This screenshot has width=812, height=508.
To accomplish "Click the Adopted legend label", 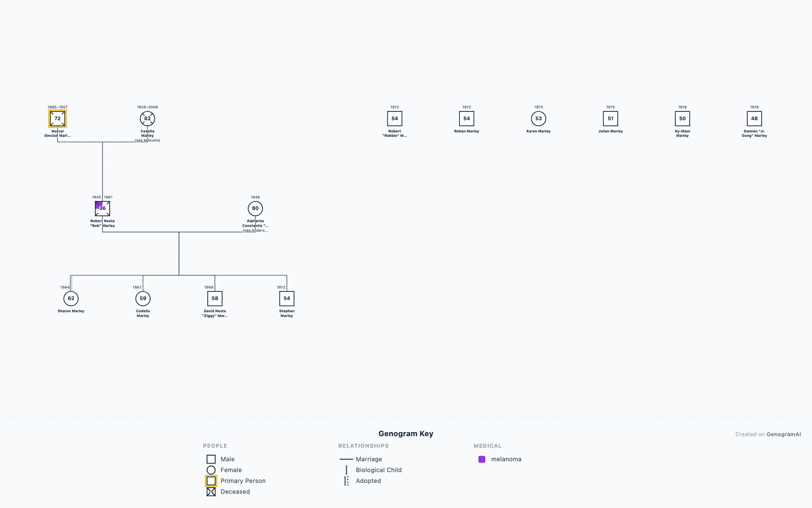I will 368,481.
